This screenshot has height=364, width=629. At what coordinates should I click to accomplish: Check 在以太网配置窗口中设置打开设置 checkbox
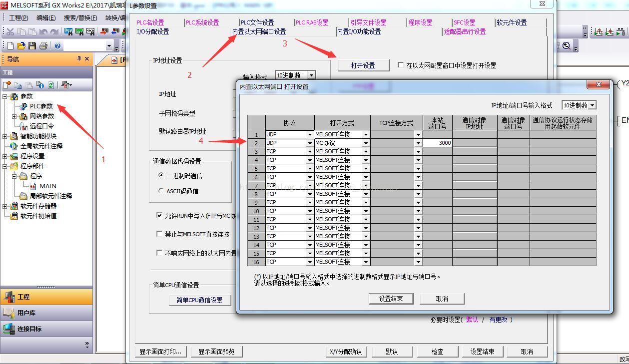point(401,65)
